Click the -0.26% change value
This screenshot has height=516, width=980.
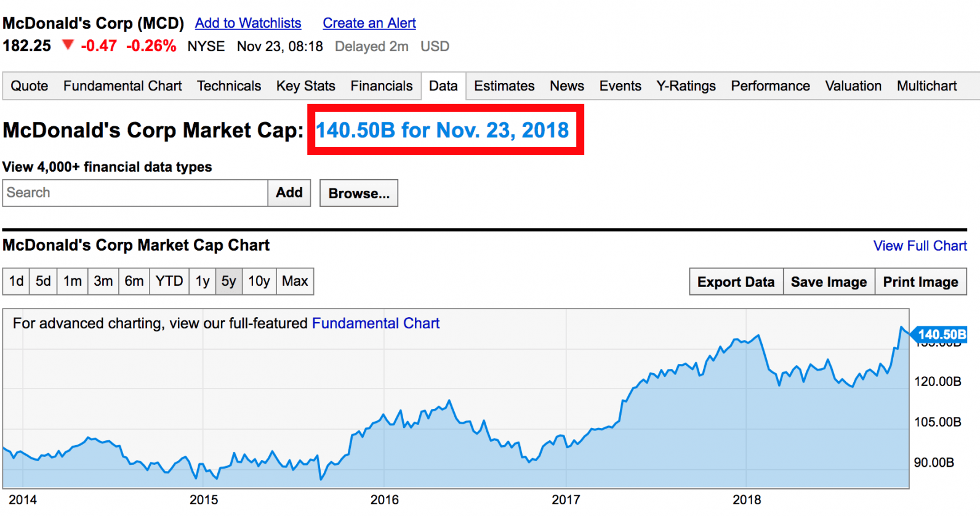[x=151, y=46]
